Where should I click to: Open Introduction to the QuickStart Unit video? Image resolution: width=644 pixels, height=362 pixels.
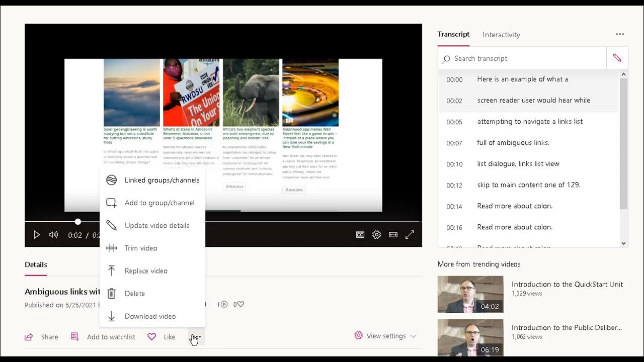click(567, 284)
